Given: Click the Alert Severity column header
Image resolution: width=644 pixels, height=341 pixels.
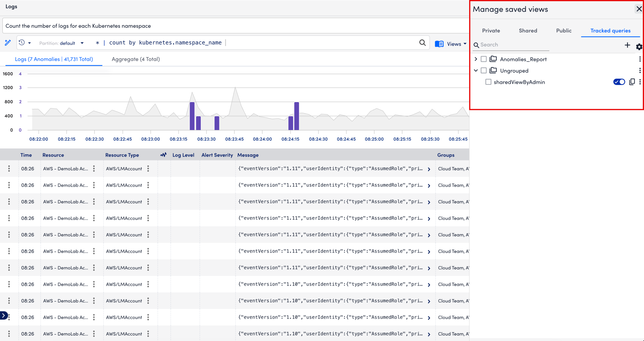Looking at the screenshot, I should [217, 155].
